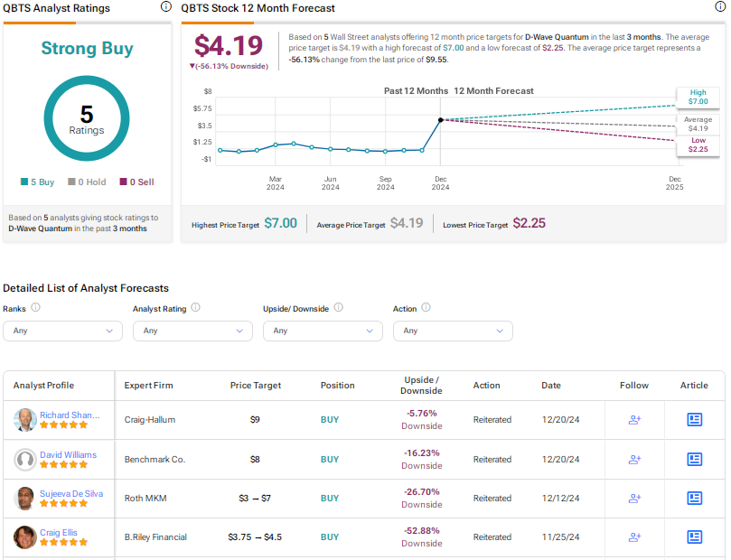Open the Action filter dropdown
Viewport: 731px width, 560px height.
pyautogui.click(x=453, y=331)
